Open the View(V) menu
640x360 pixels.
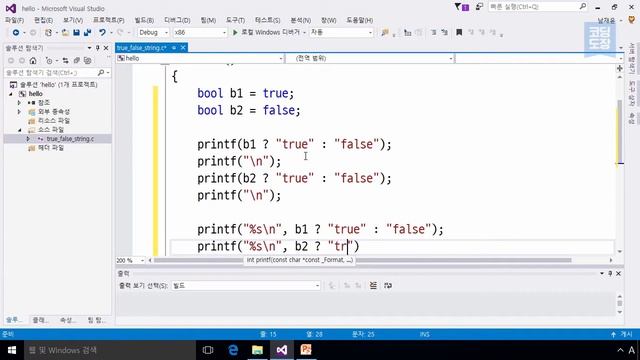pos(73,20)
